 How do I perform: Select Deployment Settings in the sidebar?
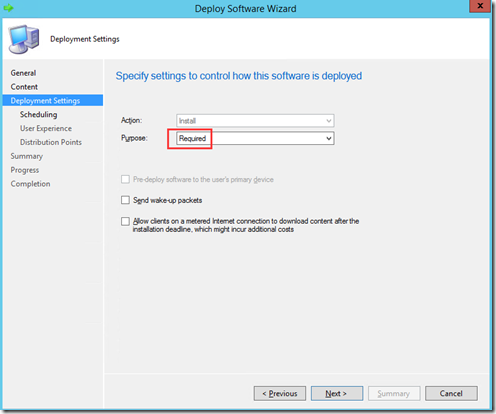tap(53, 100)
